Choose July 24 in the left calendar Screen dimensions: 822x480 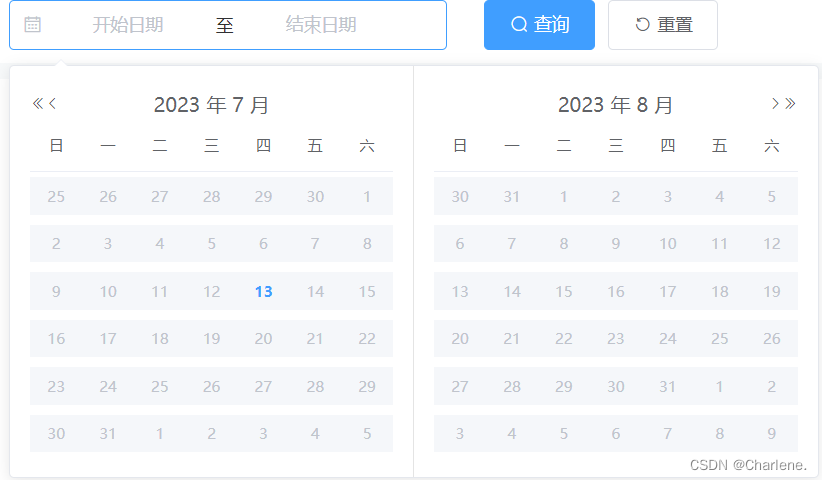click(108, 386)
